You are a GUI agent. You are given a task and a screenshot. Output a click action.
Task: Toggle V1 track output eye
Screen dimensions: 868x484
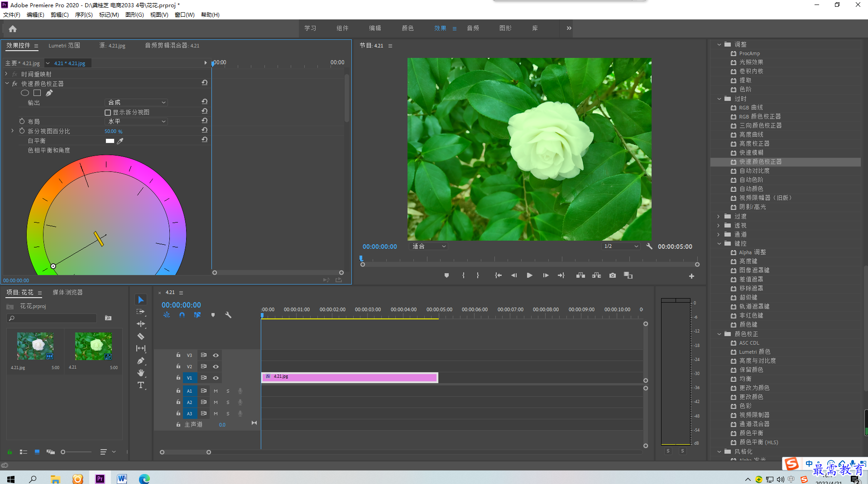[x=216, y=378]
